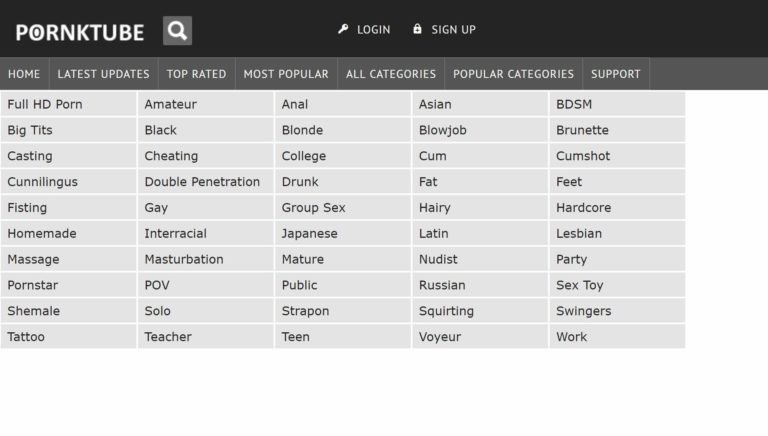Open the Latest Updates menu item
Screen dimensions: 768x436
point(103,74)
